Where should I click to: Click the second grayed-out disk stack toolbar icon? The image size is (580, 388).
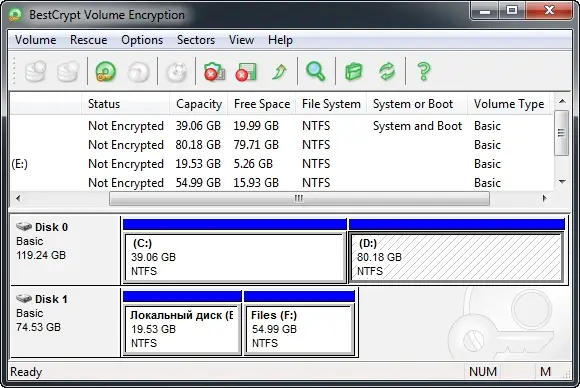68,71
